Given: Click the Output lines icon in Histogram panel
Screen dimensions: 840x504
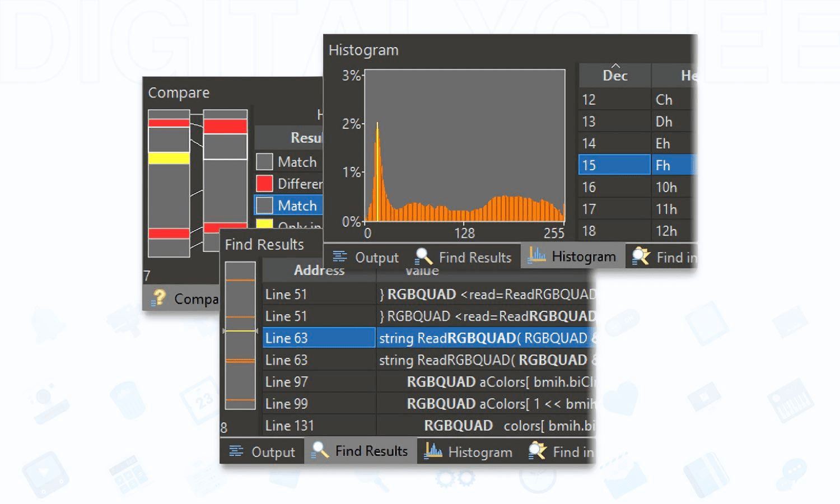Looking at the screenshot, I should (x=340, y=257).
